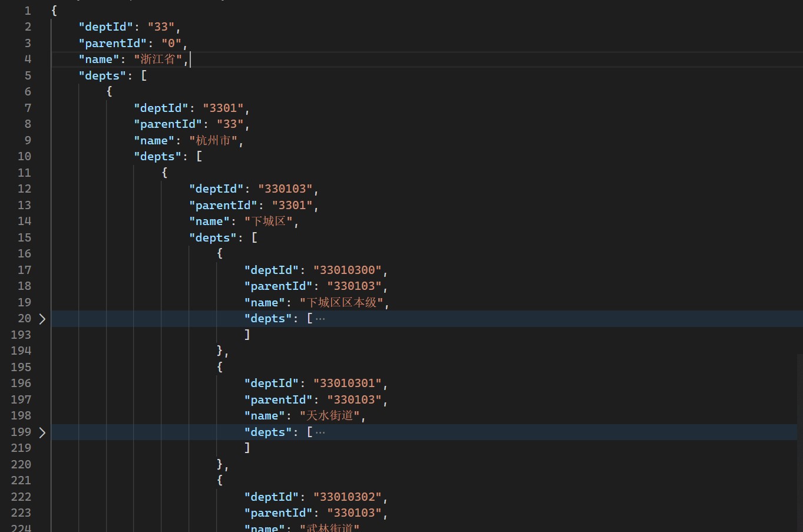Click the parentId value "330103" on line 18
The width and height of the screenshot is (803, 532).
click(x=355, y=286)
